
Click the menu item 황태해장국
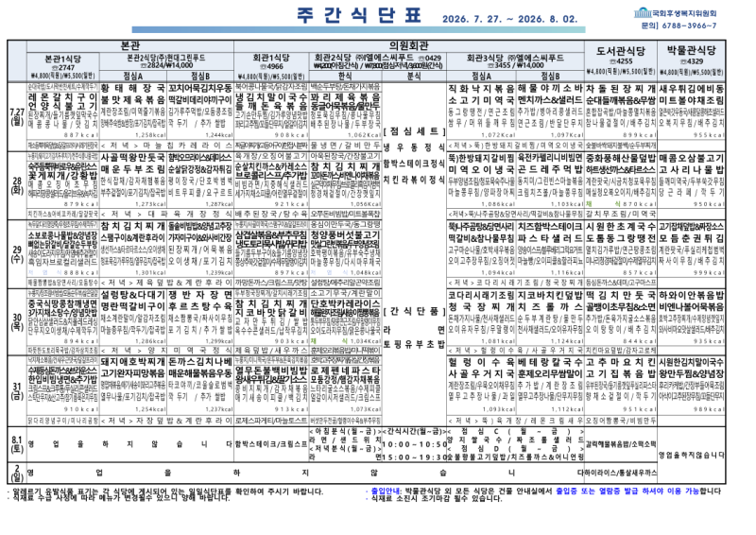tap(132, 89)
